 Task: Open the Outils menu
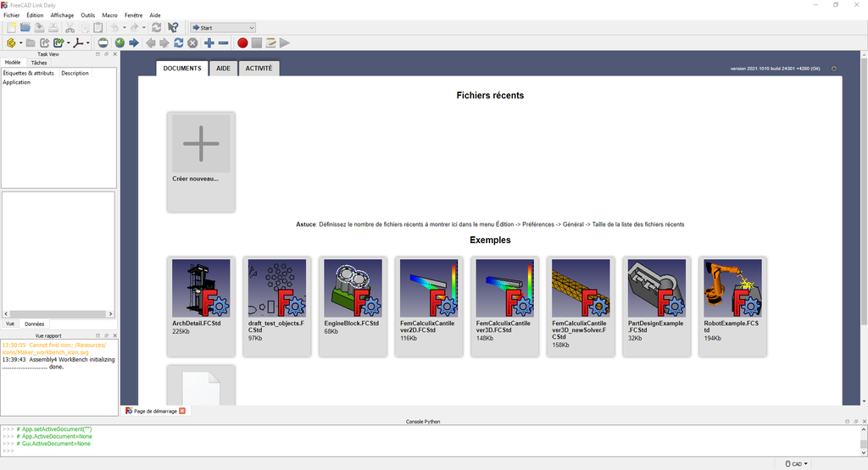(x=88, y=15)
